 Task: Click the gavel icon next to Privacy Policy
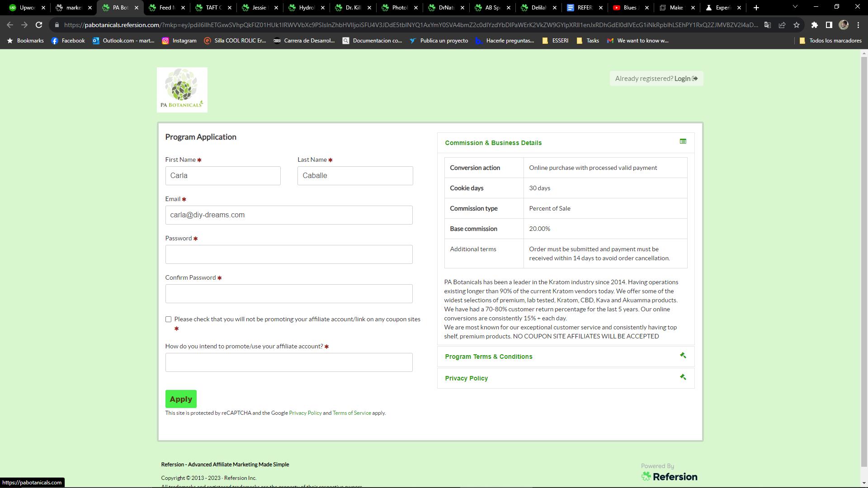click(683, 377)
